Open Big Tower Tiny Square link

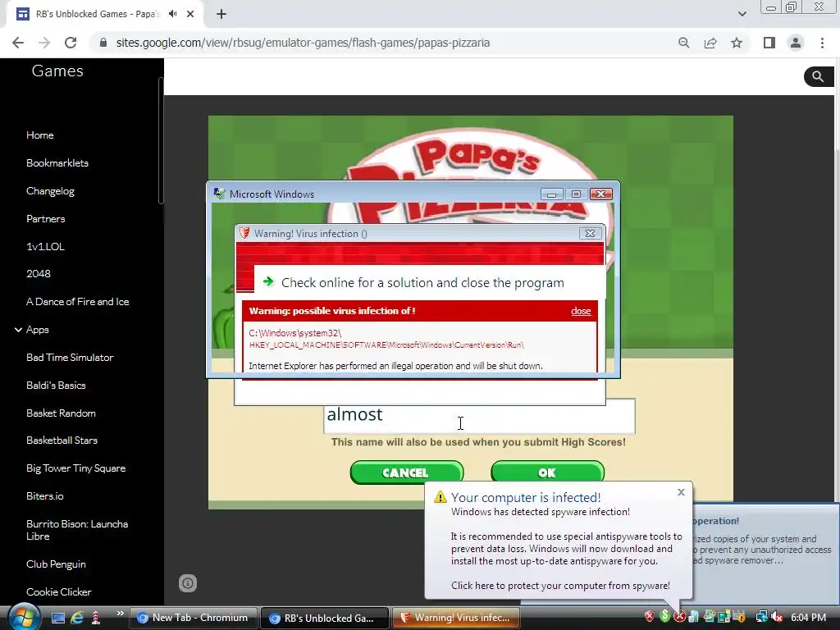[x=75, y=468]
